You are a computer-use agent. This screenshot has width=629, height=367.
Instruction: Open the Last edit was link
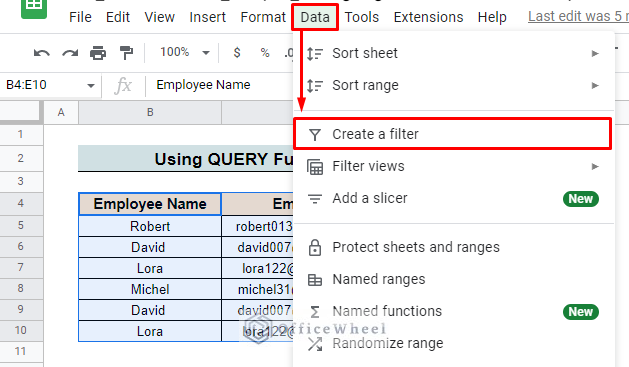(578, 16)
